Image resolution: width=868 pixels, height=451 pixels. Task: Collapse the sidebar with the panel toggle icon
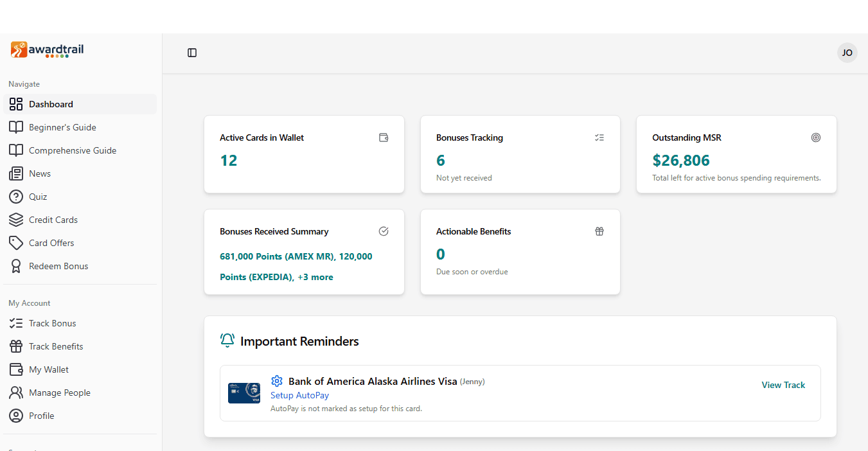191,53
